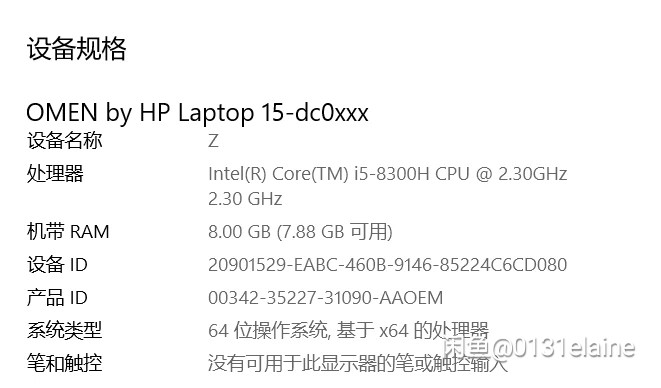Click the 设备 ID label

(x=57, y=264)
